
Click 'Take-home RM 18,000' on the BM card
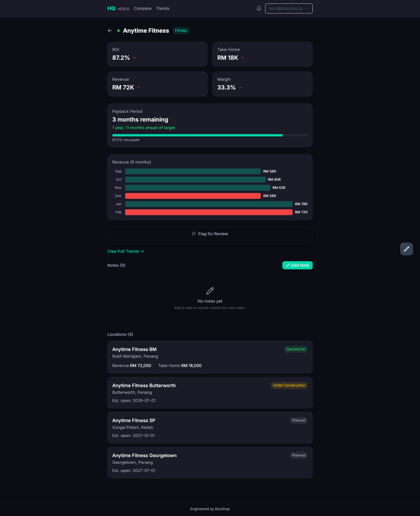(180, 366)
